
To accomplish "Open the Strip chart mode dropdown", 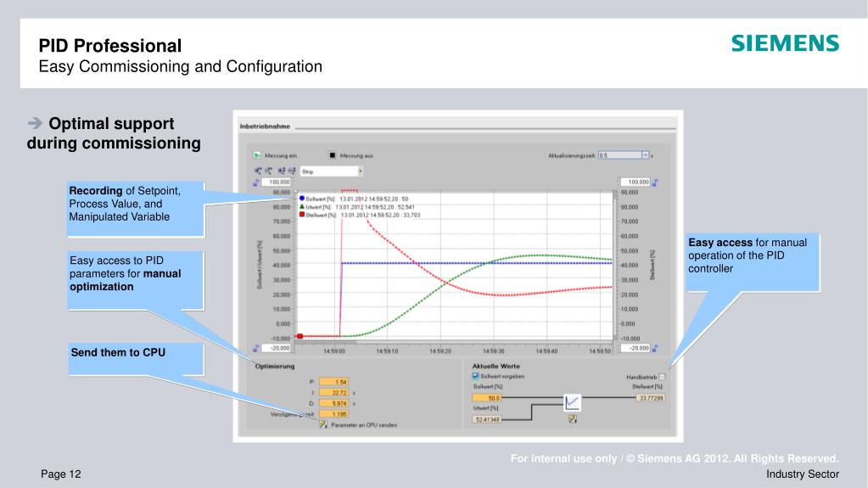I will 361,171.
